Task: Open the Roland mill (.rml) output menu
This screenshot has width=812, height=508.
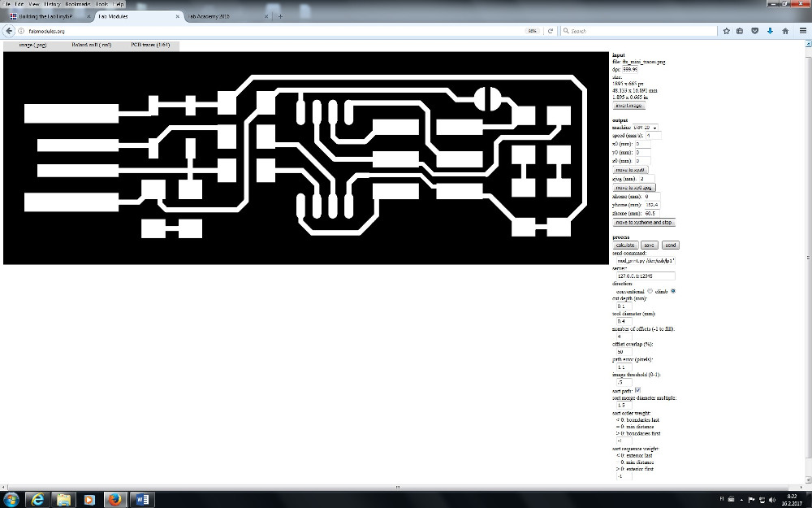Action: [x=92, y=45]
